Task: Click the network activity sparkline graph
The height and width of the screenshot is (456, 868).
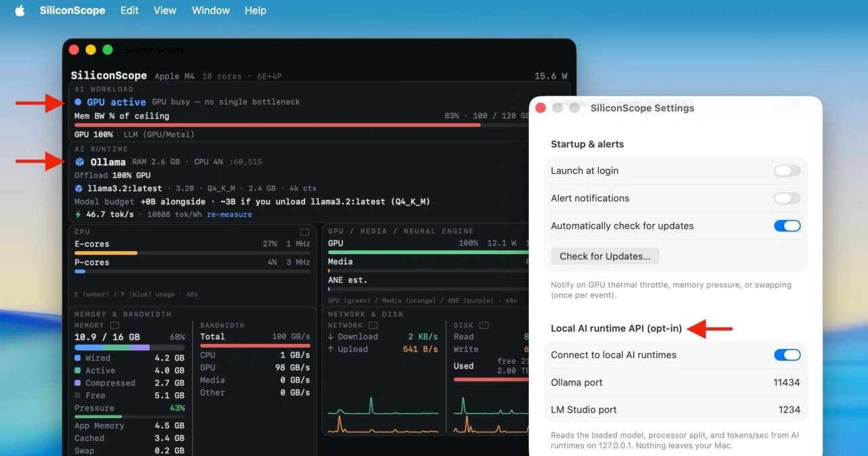Action: point(383,415)
